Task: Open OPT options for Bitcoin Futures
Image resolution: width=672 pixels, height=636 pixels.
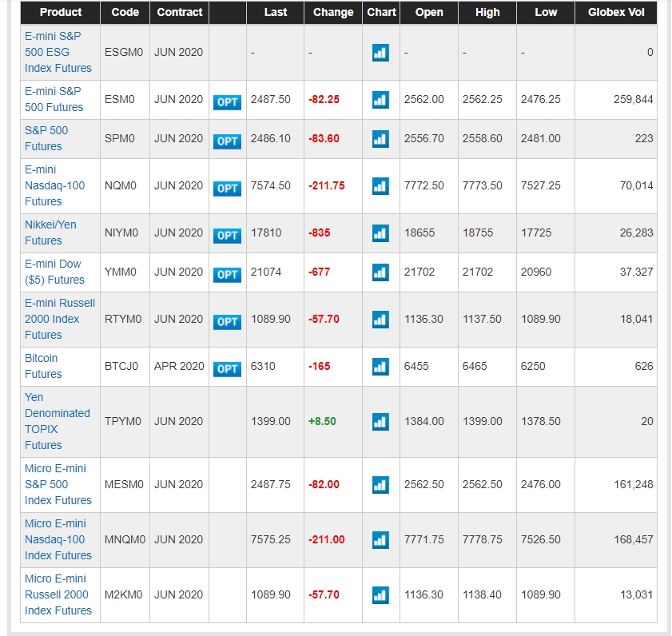Action: point(227,369)
